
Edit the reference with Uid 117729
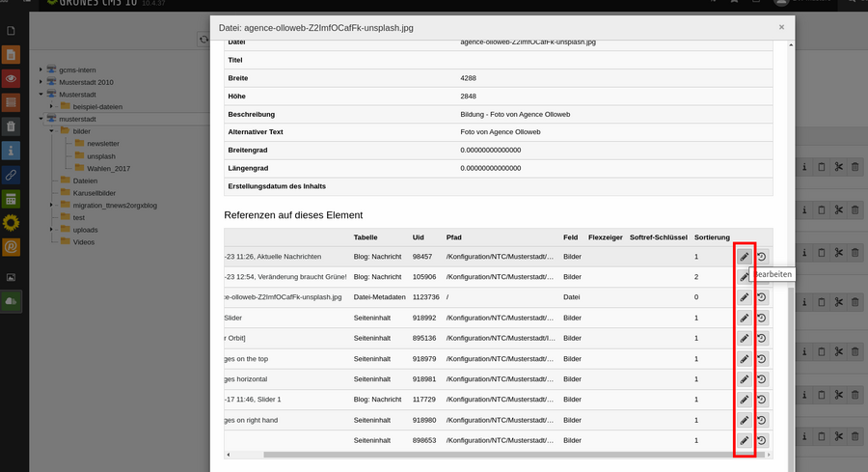pyautogui.click(x=745, y=400)
